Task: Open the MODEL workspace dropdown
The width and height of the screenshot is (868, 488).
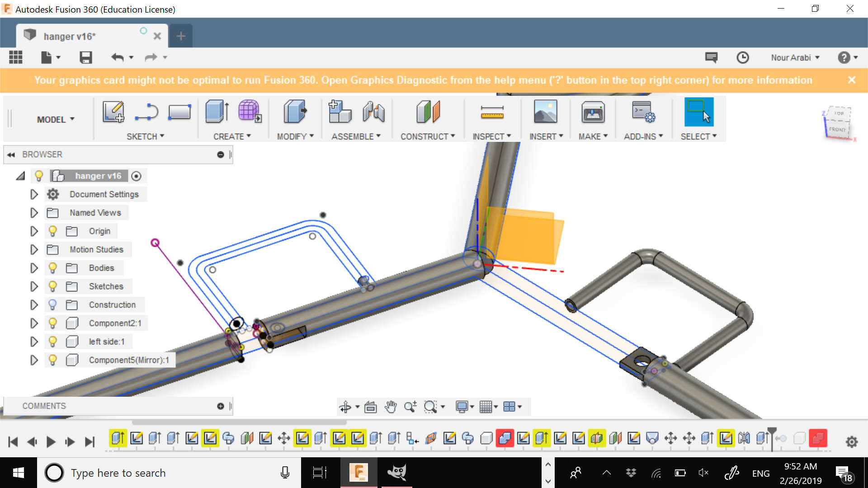Action: click(55, 119)
